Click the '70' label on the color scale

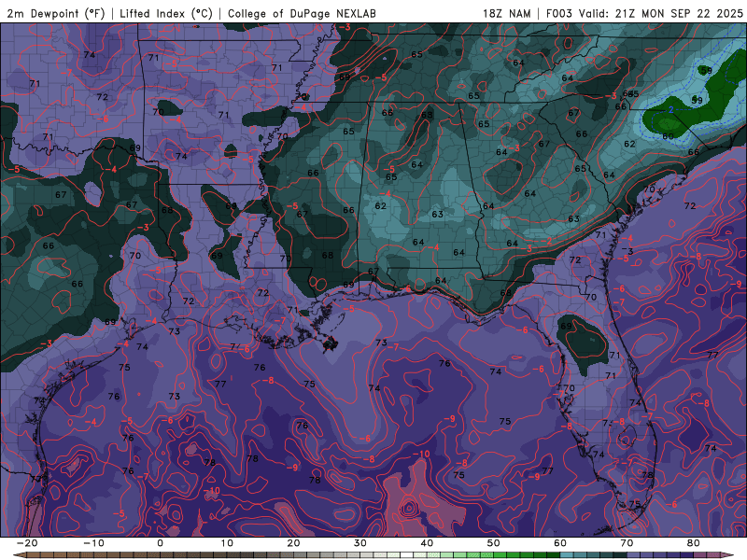coord(627,543)
